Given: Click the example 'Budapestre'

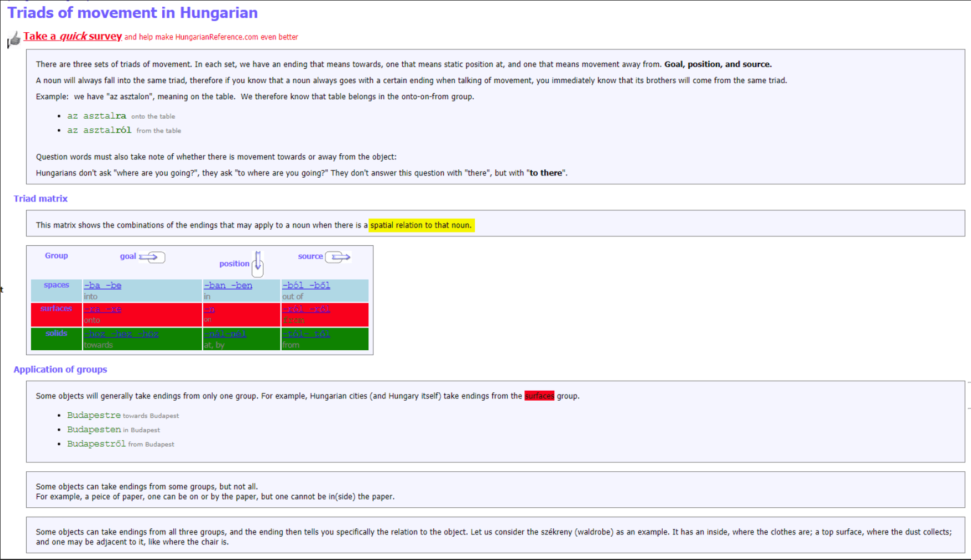Looking at the screenshot, I should tap(94, 415).
